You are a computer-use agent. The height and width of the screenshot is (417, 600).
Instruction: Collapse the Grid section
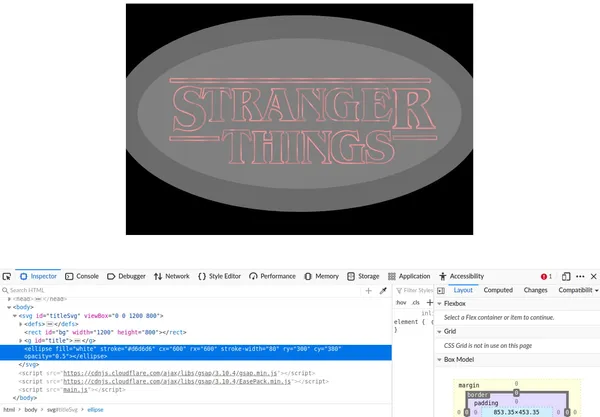[x=440, y=331]
